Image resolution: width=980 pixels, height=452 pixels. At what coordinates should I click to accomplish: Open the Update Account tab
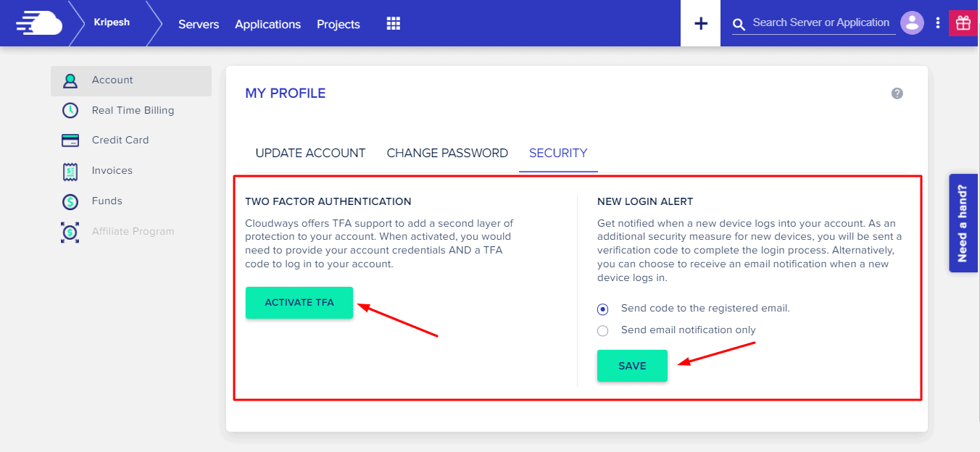tap(310, 154)
